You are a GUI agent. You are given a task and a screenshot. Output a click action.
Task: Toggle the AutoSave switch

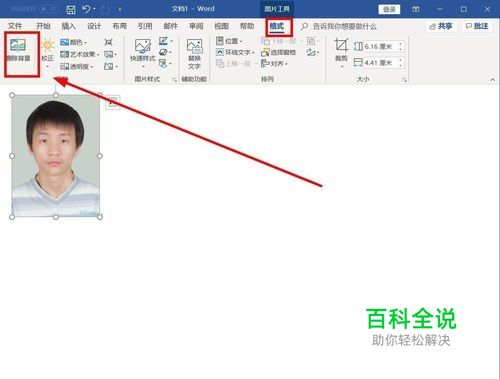(x=48, y=9)
